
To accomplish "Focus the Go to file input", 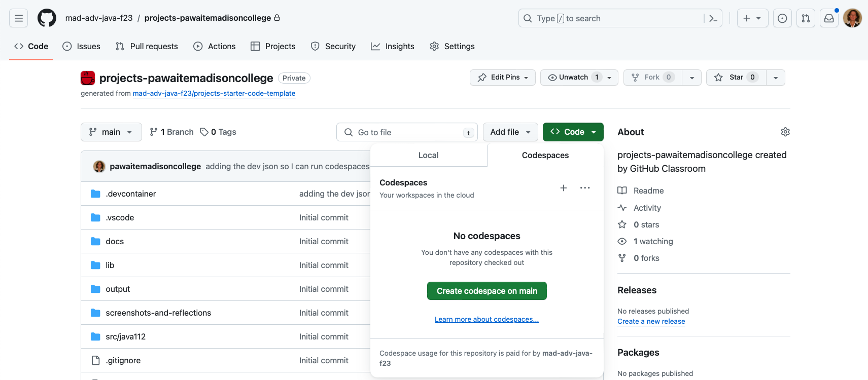I will (x=407, y=132).
